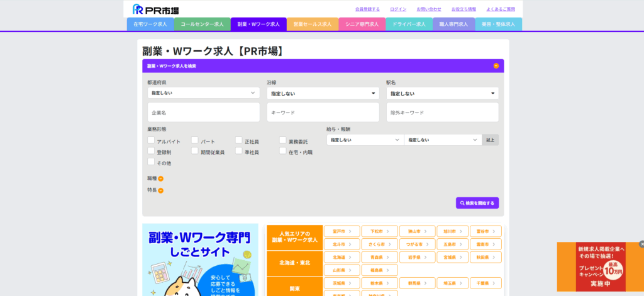Expand 特長 using its orange arrow icon
The width and height of the screenshot is (644, 296).
[160, 190]
